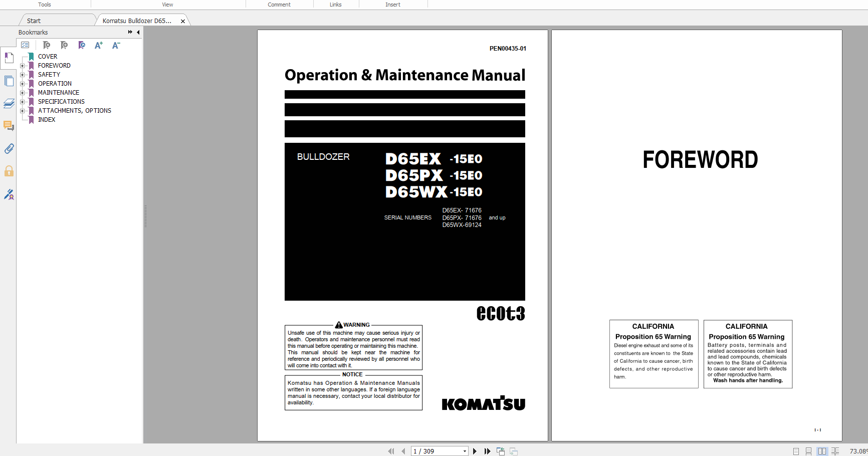Click the Bookmarks panel title

33,32
